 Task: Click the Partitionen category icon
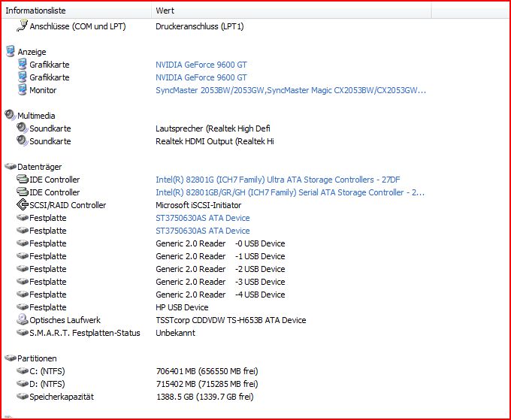pos(11,358)
